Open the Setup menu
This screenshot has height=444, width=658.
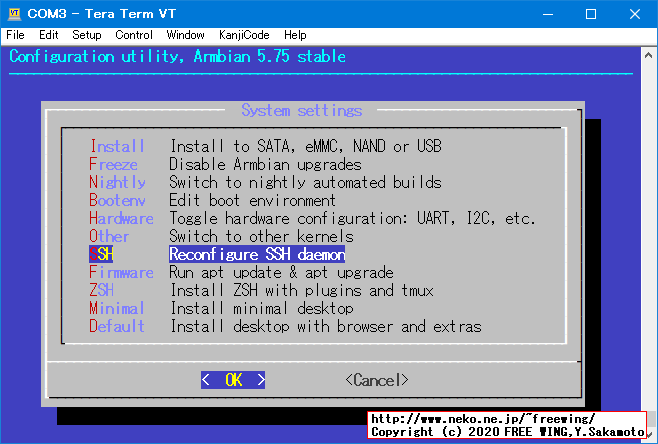87,35
